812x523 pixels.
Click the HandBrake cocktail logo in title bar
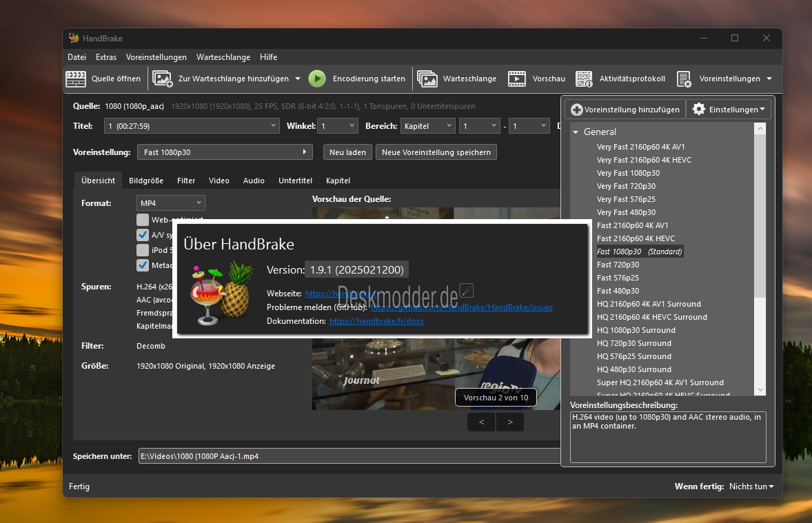pyautogui.click(x=74, y=38)
